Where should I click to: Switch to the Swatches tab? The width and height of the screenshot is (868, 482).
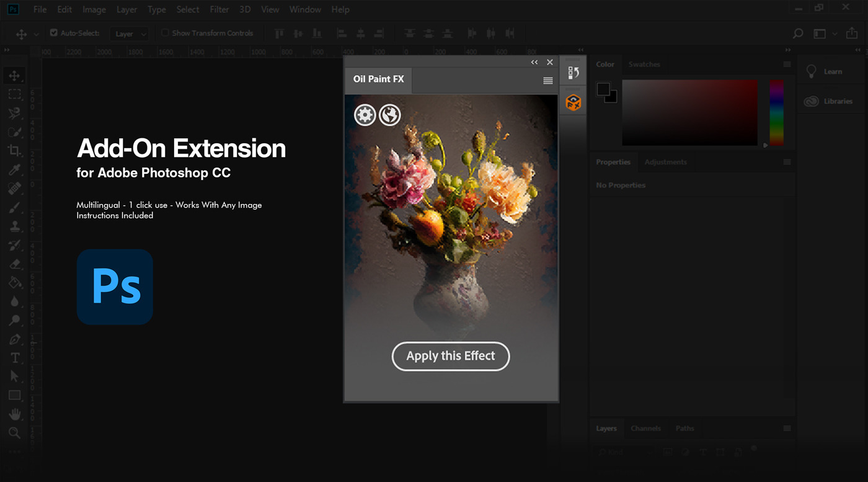(x=644, y=64)
